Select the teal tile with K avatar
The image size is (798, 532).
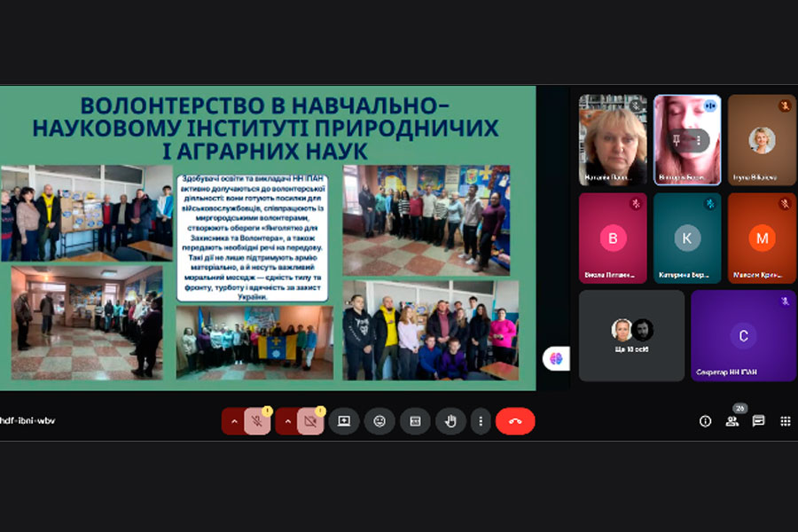(687, 238)
